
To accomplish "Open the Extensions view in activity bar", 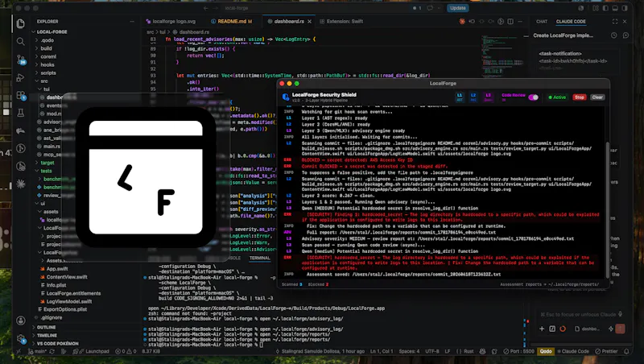I will [x=21, y=95].
